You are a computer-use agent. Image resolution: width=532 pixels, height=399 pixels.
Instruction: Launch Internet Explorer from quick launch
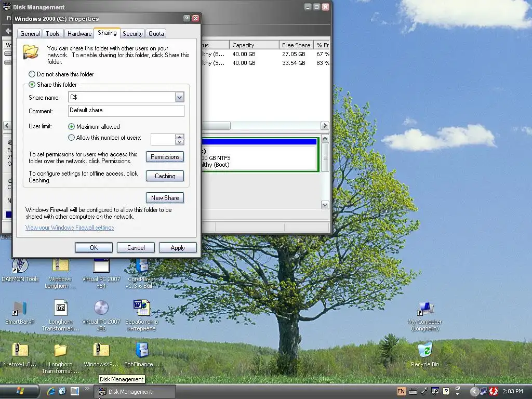tap(51, 391)
